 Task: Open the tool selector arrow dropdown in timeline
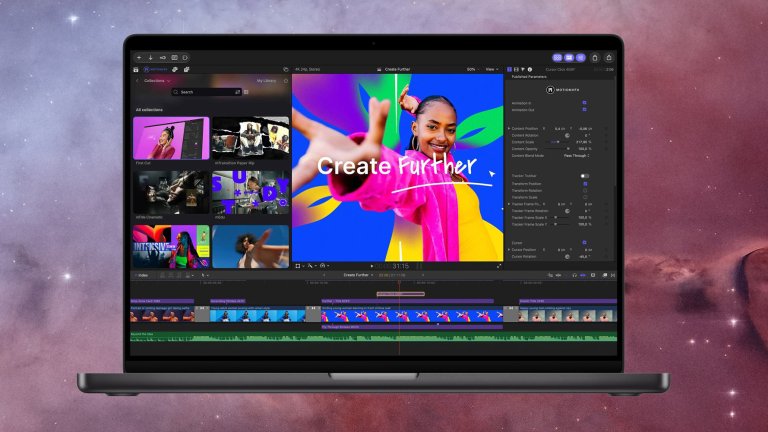(x=204, y=275)
